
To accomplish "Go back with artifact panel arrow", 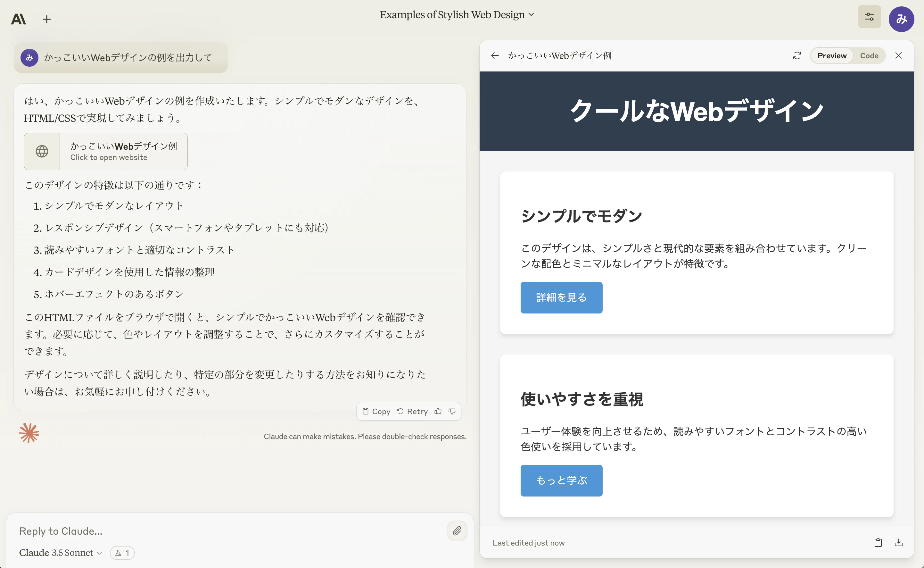I will (x=495, y=55).
